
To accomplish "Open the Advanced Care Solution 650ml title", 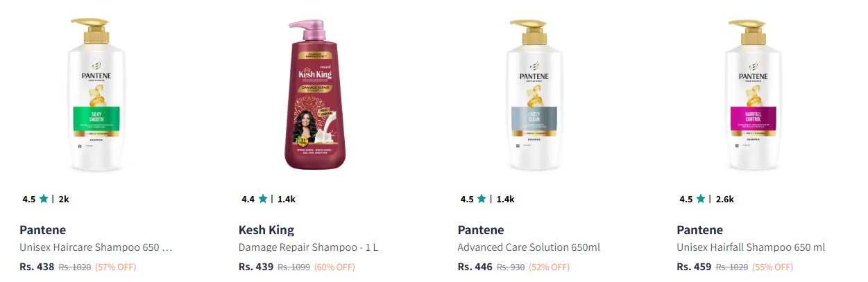I will (x=529, y=247).
